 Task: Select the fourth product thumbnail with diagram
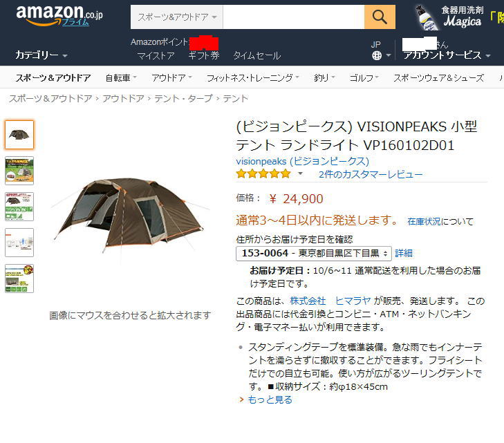click(x=19, y=243)
